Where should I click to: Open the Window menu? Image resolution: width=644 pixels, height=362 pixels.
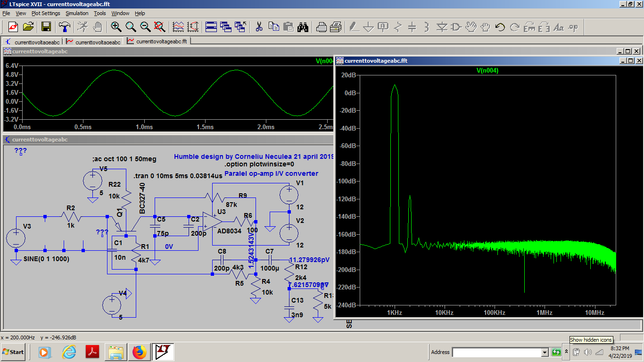[x=120, y=13]
